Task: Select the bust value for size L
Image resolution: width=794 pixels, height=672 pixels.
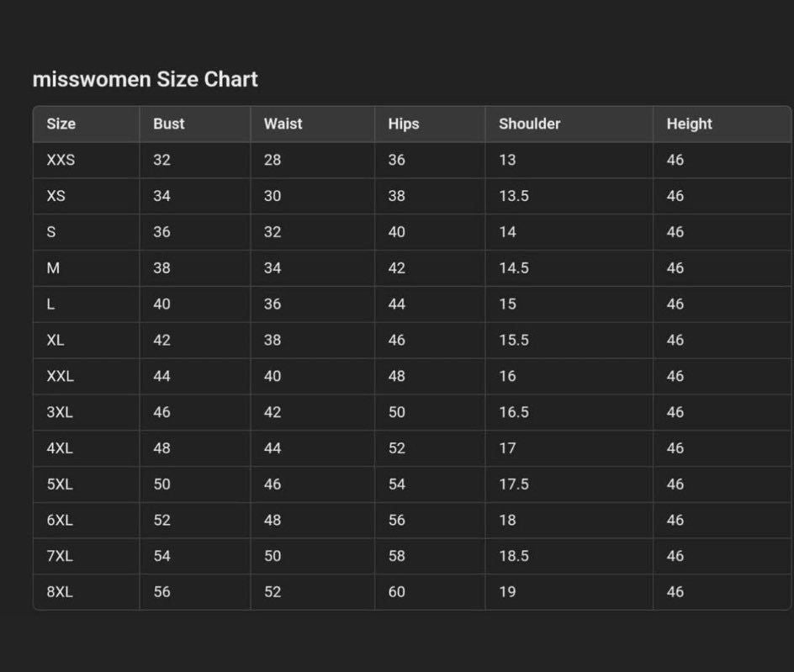Action: 161,304
